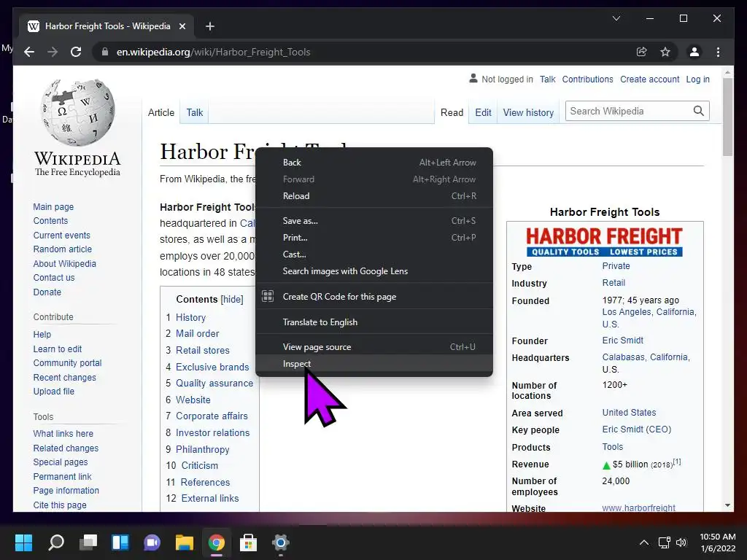The height and width of the screenshot is (560, 747).
Task: Click the Wikipedia globe logo
Action: click(x=77, y=112)
